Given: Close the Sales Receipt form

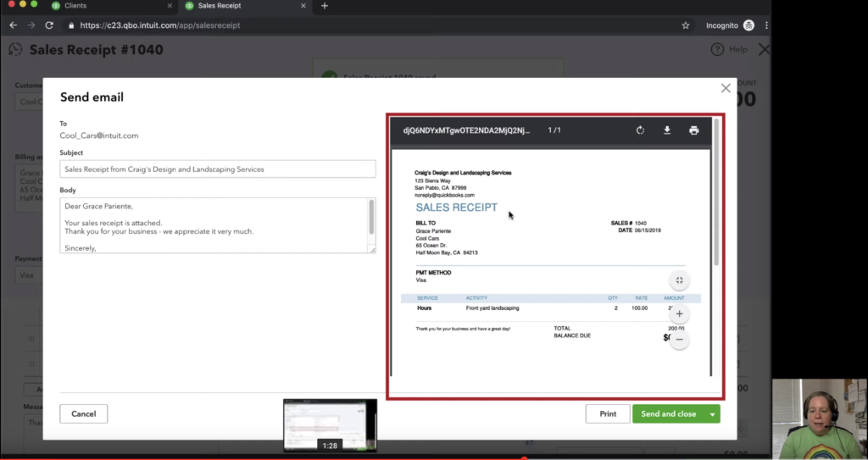Looking at the screenshot, I should click(x=765, y=49).
